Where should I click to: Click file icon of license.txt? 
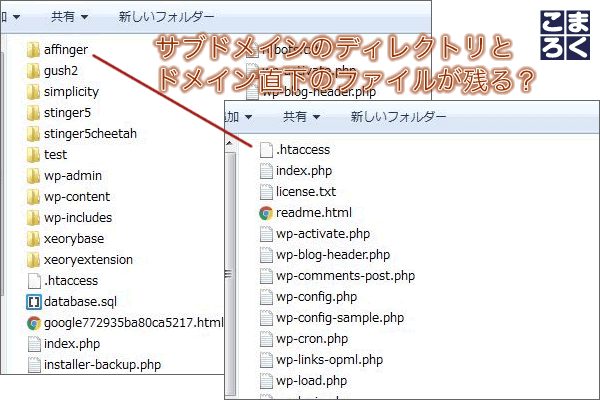tap(266, 192)
